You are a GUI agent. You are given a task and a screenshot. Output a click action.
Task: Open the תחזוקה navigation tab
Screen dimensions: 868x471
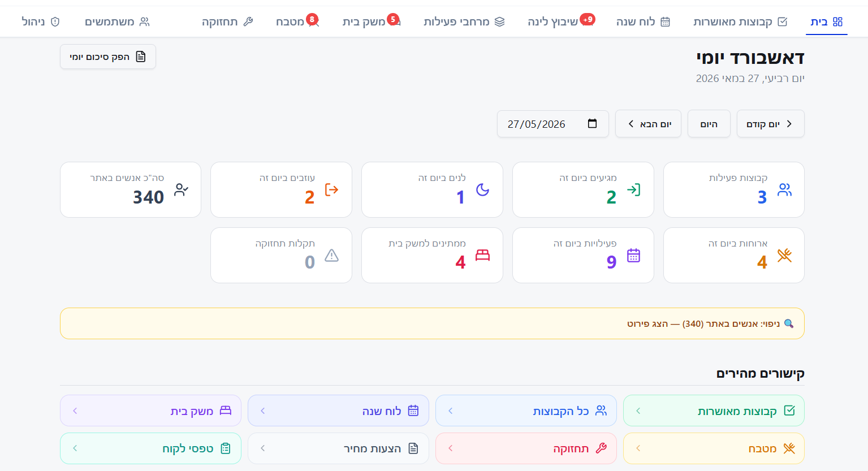pyautogui.click(x=227, y=21)
